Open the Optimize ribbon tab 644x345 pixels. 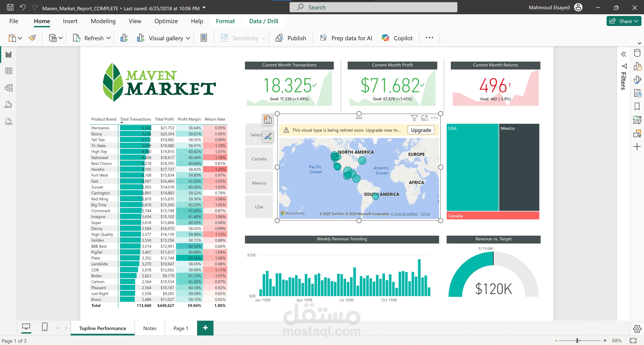166,21
